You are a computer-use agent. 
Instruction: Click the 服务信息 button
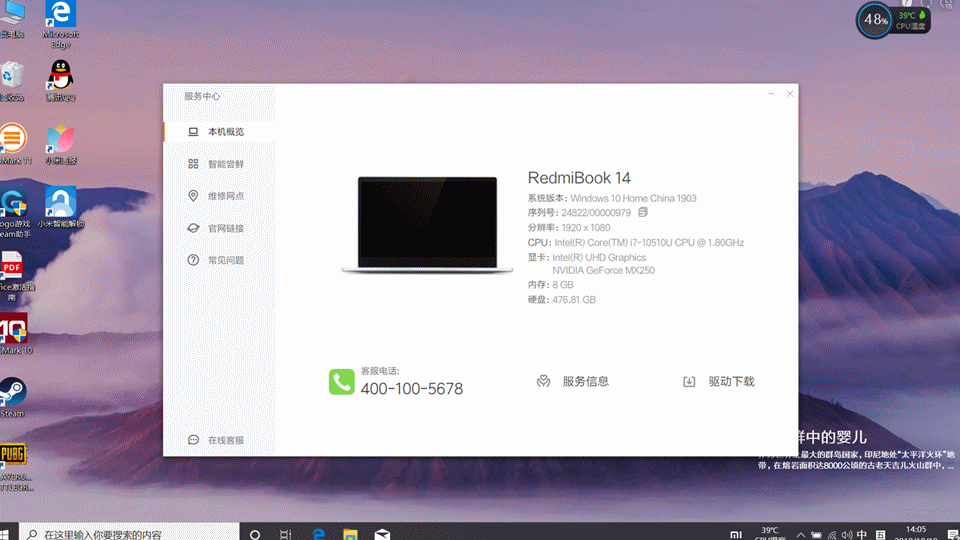click(x=572, y=381)
